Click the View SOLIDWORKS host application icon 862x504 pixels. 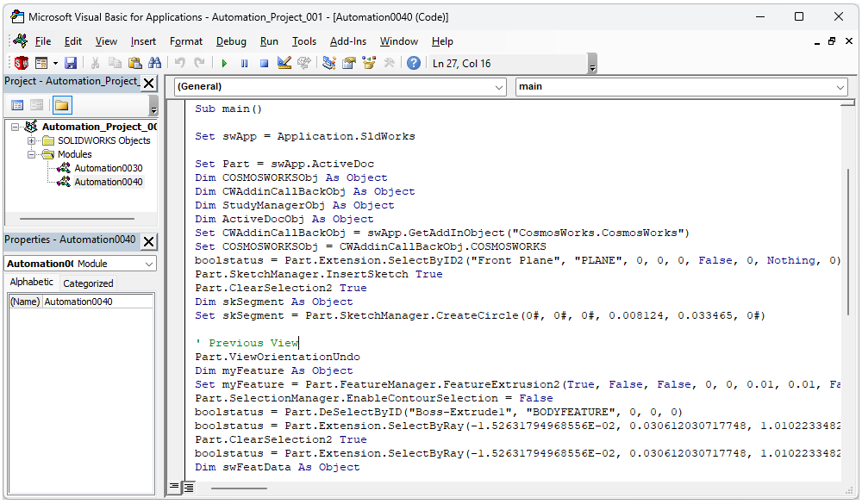point(22,63)
